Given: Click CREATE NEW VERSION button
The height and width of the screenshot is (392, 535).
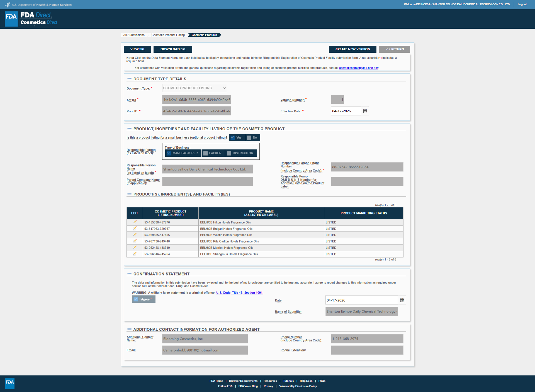Looking at the screenshot, I should click(x=352, y=49).
